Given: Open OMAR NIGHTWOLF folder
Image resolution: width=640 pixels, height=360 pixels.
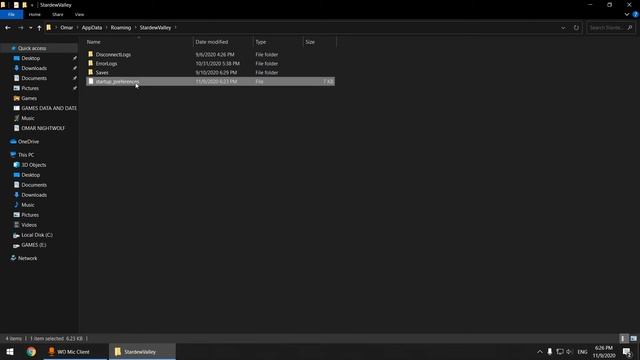Looking at the screenshot, I should [x=43, y=128].
